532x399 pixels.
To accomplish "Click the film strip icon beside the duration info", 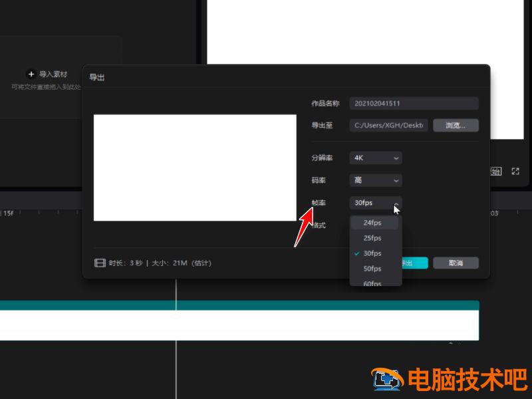I will pyautogui.click(x=98, y=263).
